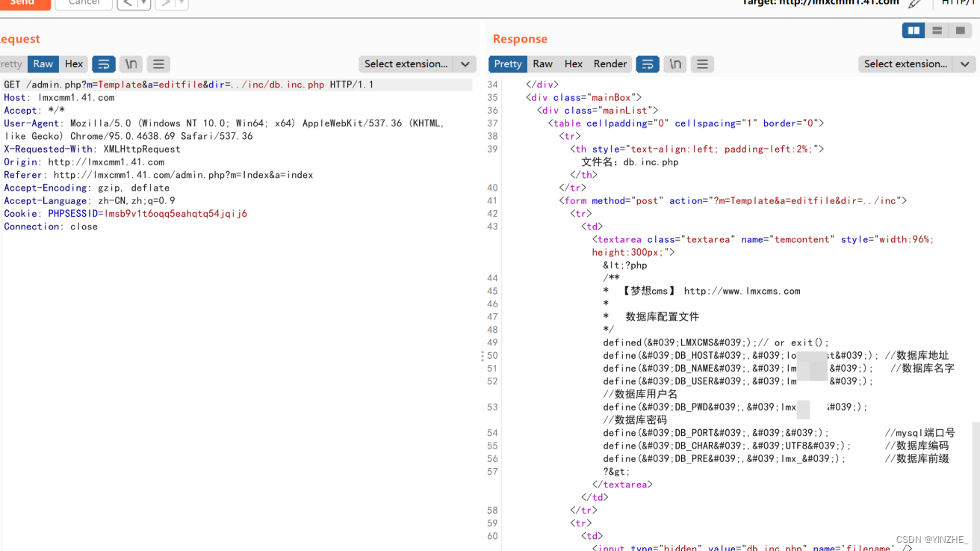Image resolution: width=980 pixels, height=551 pixels.
Task: Click response line div class="mainBox"
Action: pos(583,97)
